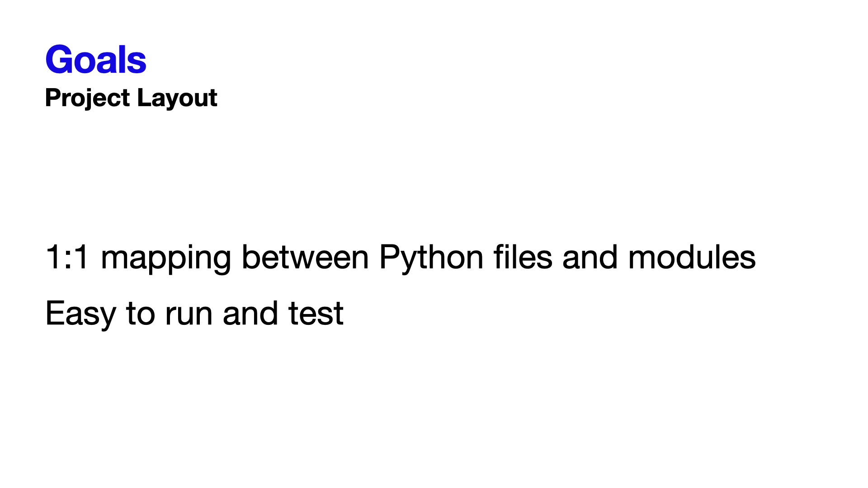868x488 pixels.
Task: Click 'and' before test
Action: tap(250, 313)
